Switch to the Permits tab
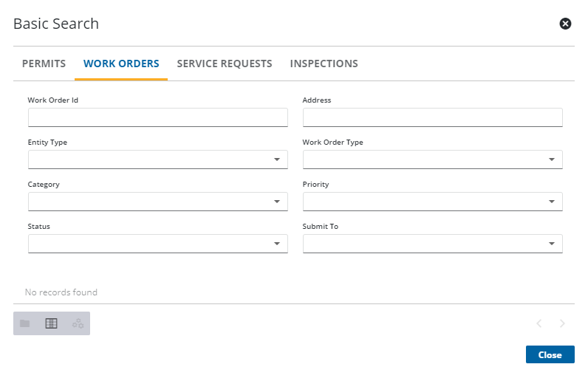This screenshot has width=588, height=381. tap(44, 63)
